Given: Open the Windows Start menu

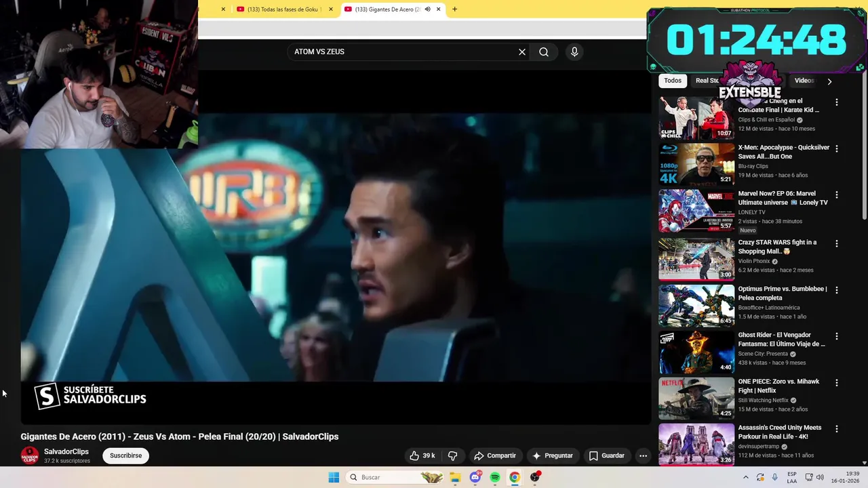Looking at the screenshot, I should pyautogui.click(x=334, y=477).
